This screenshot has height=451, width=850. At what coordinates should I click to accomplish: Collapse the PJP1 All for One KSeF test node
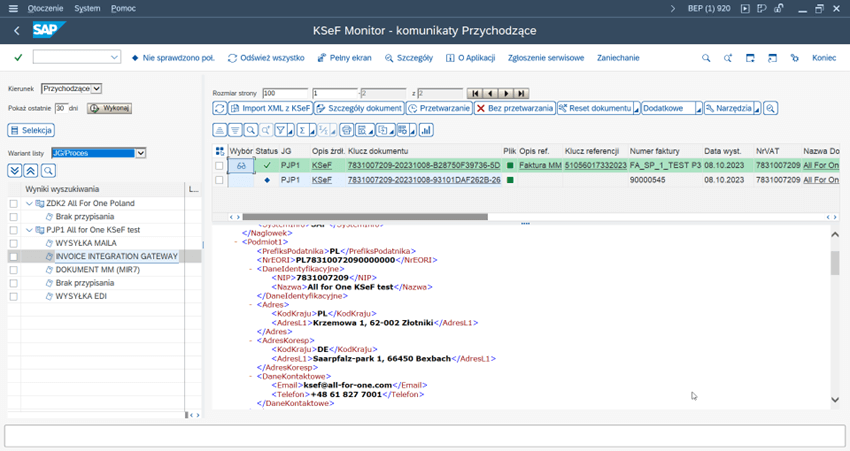coord(29,230)
